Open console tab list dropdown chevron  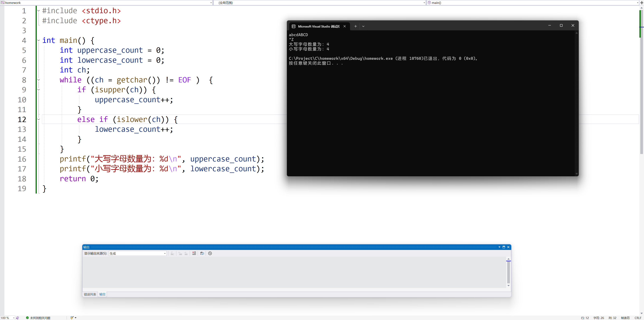[x=363, y=26]
